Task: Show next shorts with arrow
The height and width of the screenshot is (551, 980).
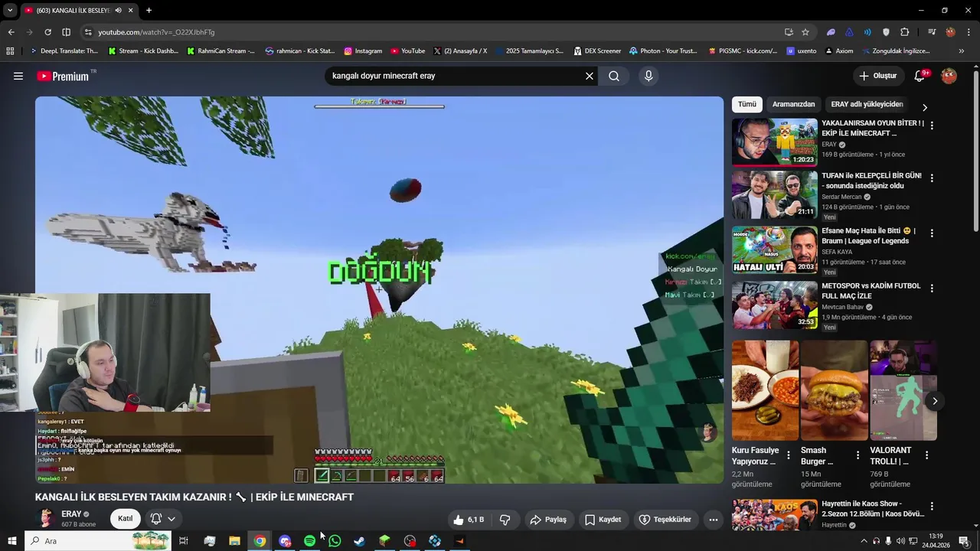Action: click(934, 401)
